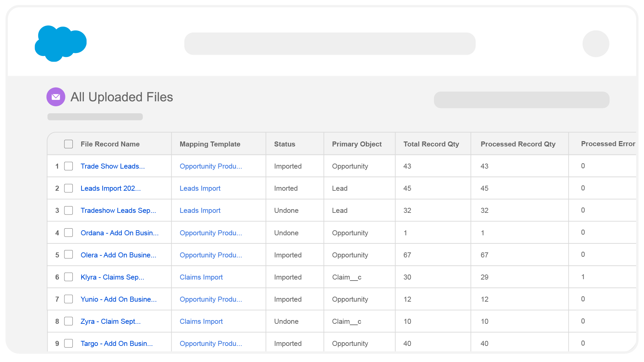Click Opportunity Produ template on Ordana row
Screen dimensions: 644x362
[x=211, y=233]
